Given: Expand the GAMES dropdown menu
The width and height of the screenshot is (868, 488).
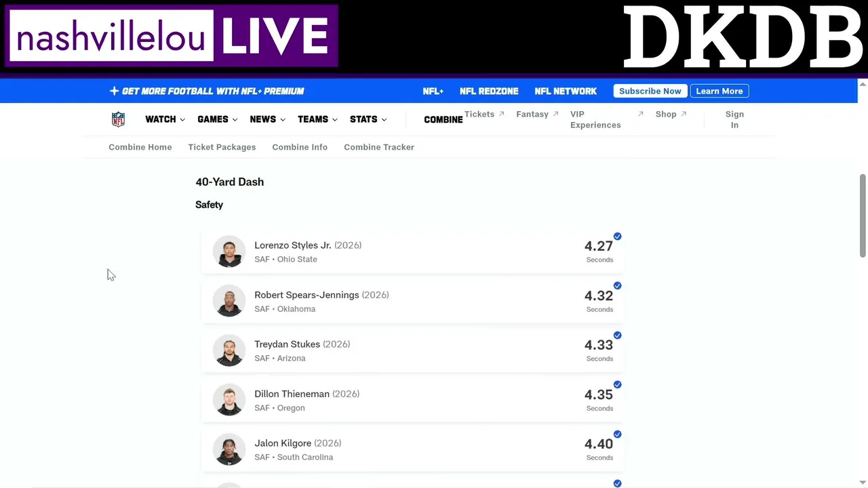Looking at the screenshot, I should 217,119.
